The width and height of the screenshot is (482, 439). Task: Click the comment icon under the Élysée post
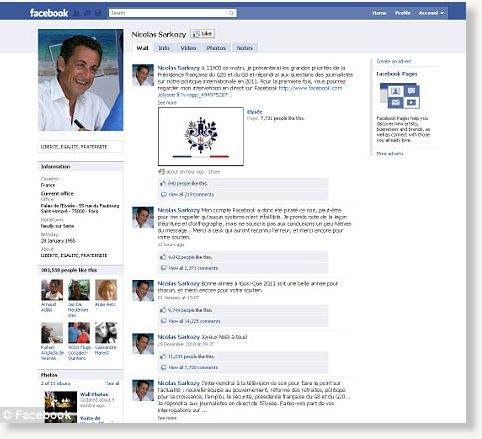click(x=163, y=195)
